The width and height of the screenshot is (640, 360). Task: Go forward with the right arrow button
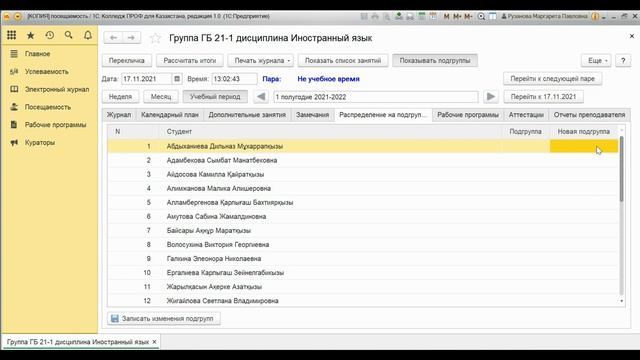[131, 38]
